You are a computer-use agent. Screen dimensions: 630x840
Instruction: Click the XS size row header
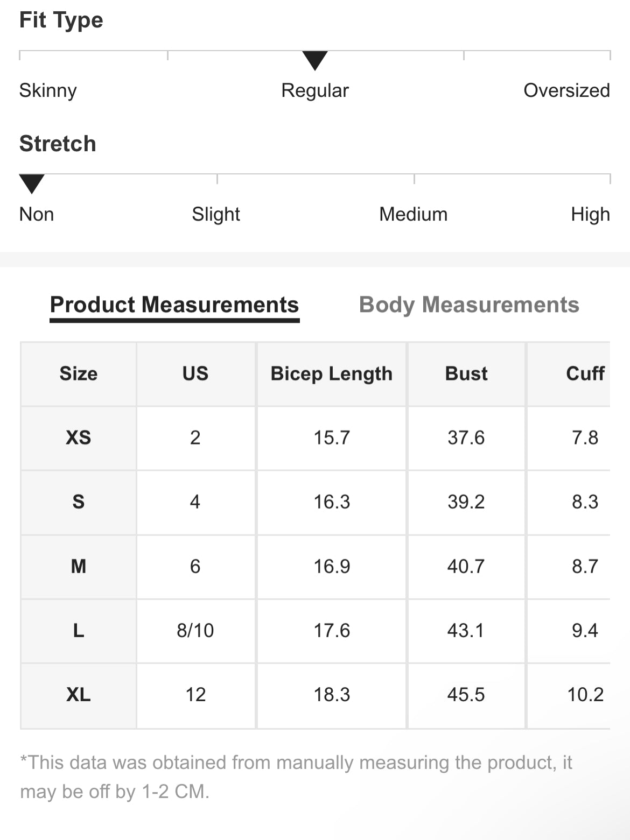[x=79, y=437]
